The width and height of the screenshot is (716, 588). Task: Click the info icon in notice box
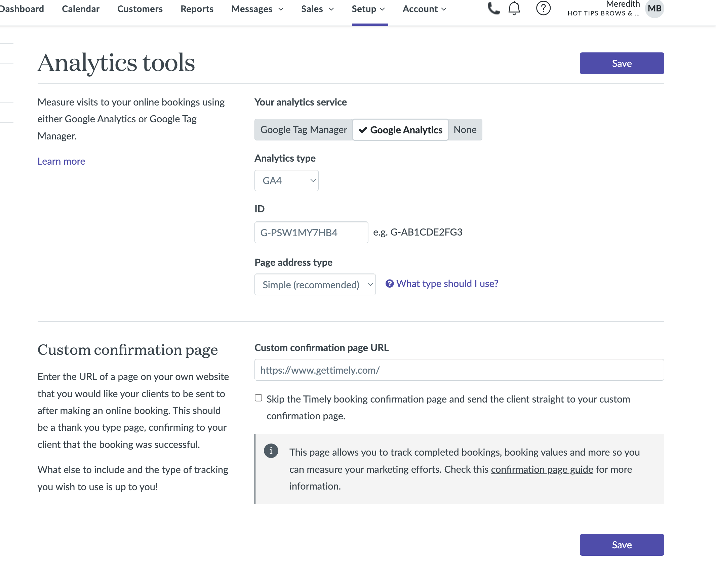pos(271,451)
